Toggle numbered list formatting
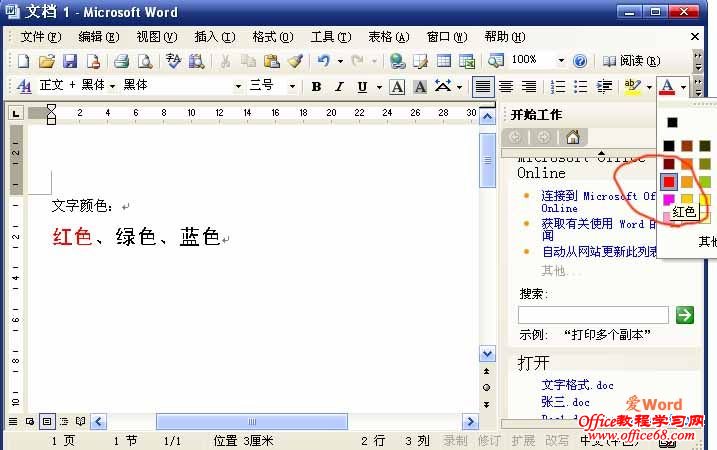The width and height of the screenshot is (717, 450). tap(557, 86)
